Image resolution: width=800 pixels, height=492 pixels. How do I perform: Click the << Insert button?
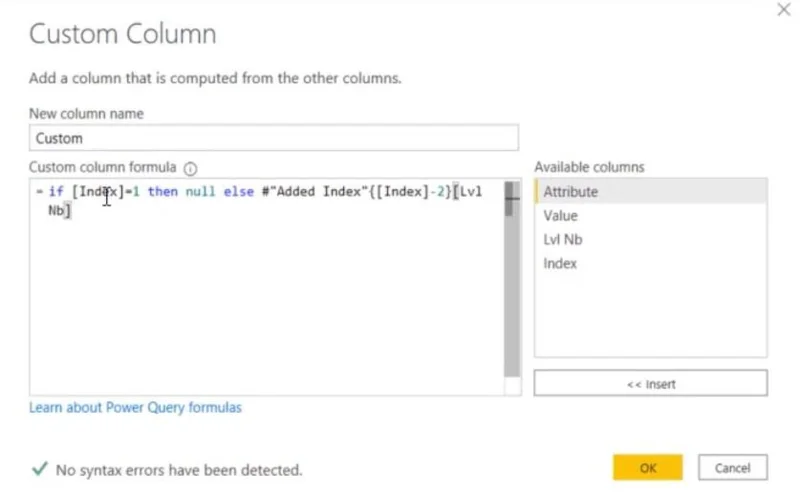coord(651,384)
